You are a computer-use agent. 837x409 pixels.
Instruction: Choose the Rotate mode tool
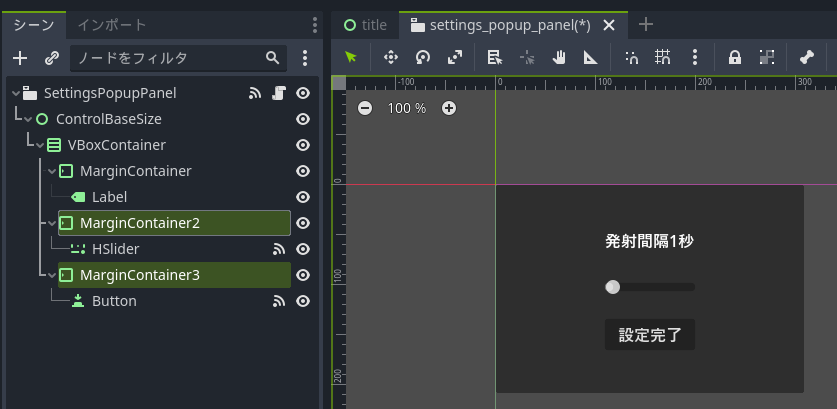(x=423, y=57)
